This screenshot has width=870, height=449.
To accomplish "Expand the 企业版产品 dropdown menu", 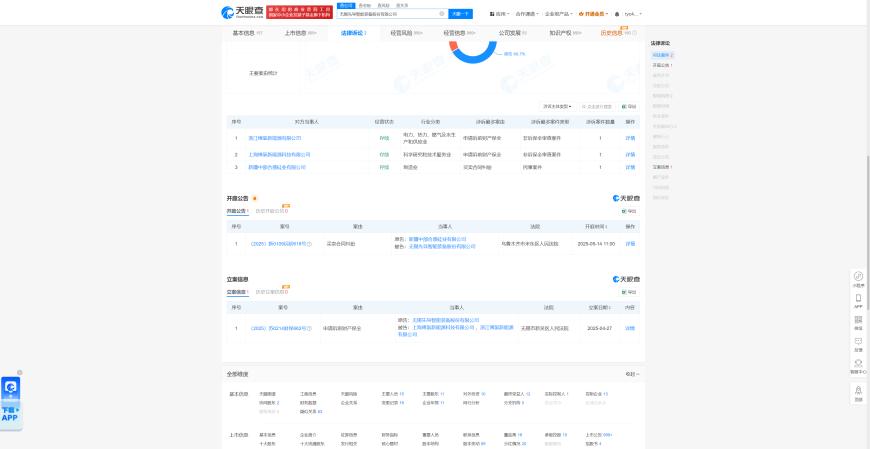I will click(559, 14).
